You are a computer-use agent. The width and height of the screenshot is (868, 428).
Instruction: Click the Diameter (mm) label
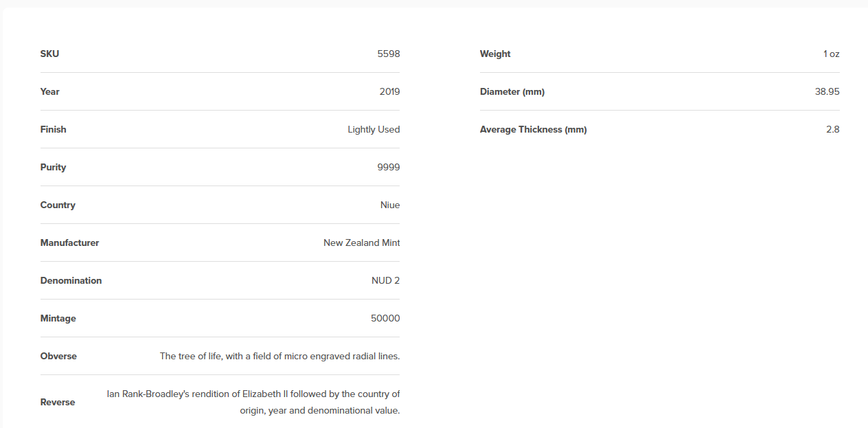click(x=512, y=91)
